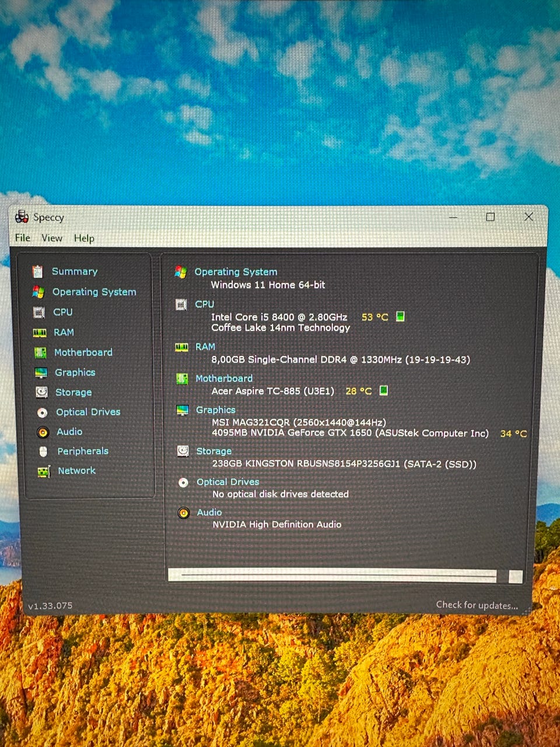The height and width of the screenshot is (747, 560).
Task: Click the Motherboard icon in summary pane
Action: coord(182,379)
